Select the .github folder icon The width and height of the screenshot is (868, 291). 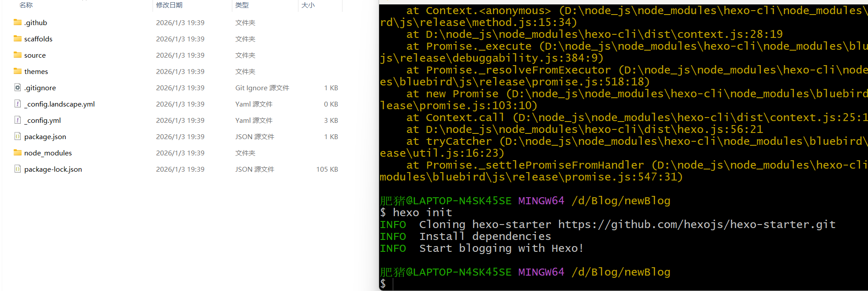[x=18, y=22]
